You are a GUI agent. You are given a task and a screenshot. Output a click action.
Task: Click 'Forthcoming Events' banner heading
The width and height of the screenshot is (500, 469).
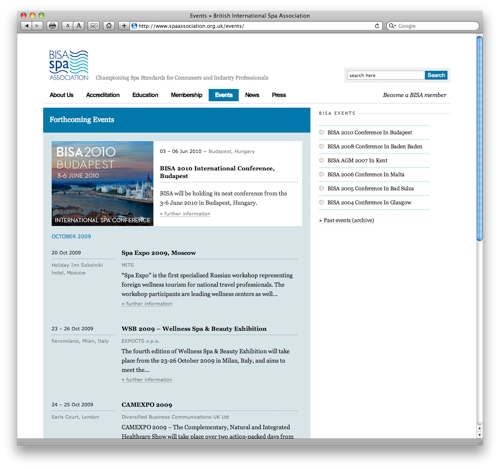point(82,120)
